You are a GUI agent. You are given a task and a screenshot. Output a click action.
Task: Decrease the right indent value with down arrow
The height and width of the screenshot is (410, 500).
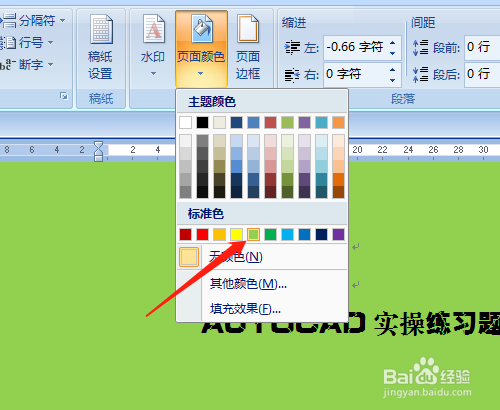(x=393, y=80)
